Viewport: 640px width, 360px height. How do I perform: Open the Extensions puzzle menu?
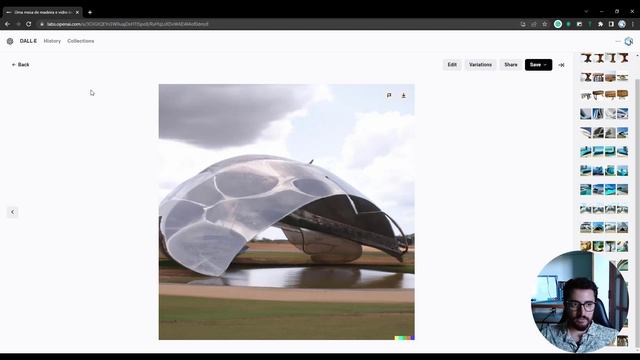(600, 24)
